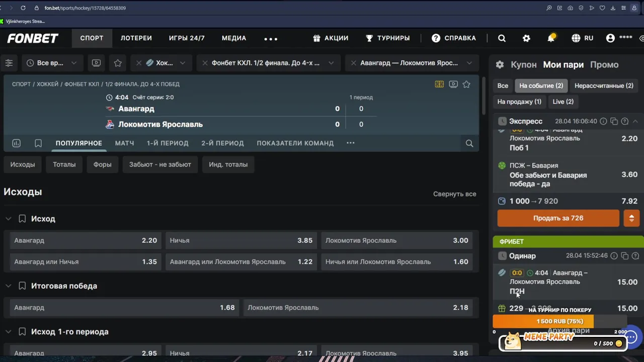Remove the hockey sport filter (X)

139,63
